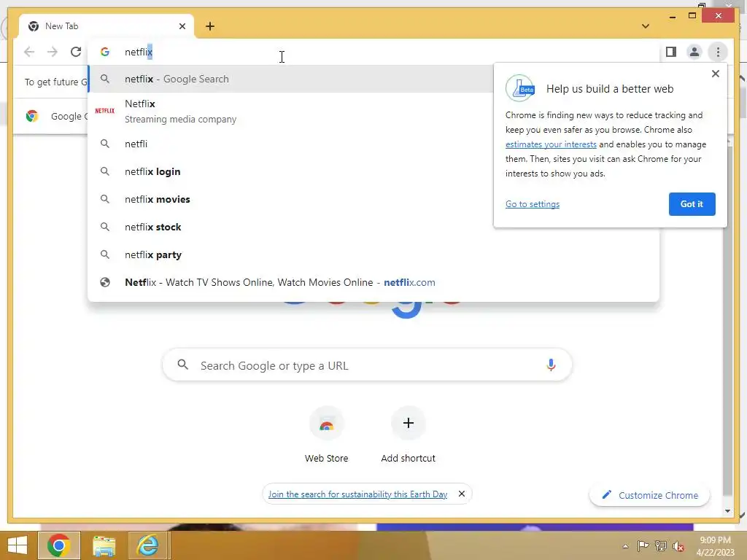Image resolution: width=747 pixels, height=560 pixels.
Task: Pick the 'netflix login' suggestion
Action: 290,171
